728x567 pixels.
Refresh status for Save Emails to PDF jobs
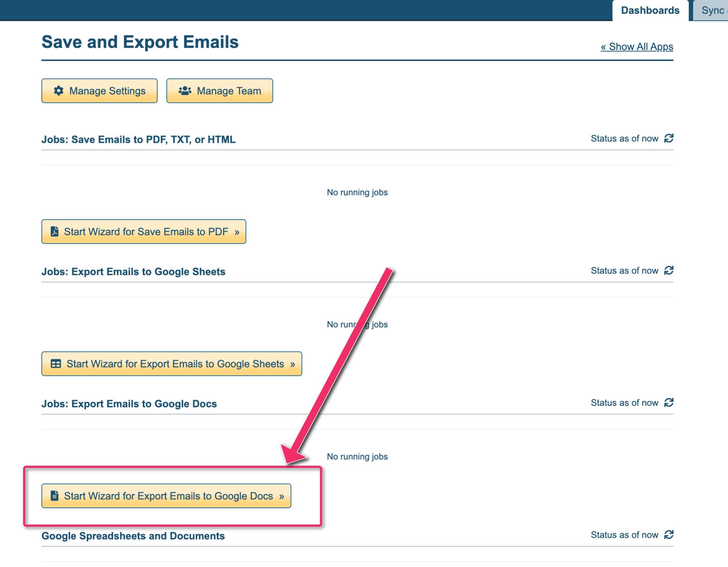[x=668, y=138]
